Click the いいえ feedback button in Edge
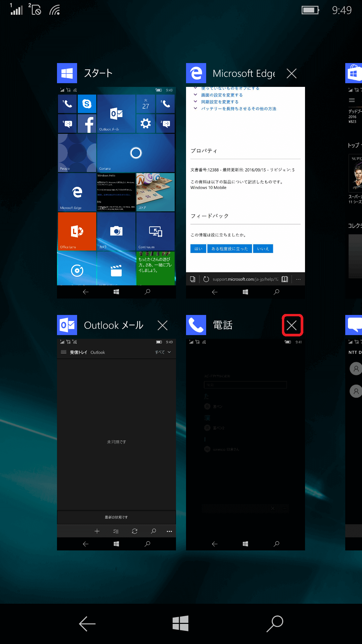Screen dimensions: 362x644 click(x=263, y=249)
